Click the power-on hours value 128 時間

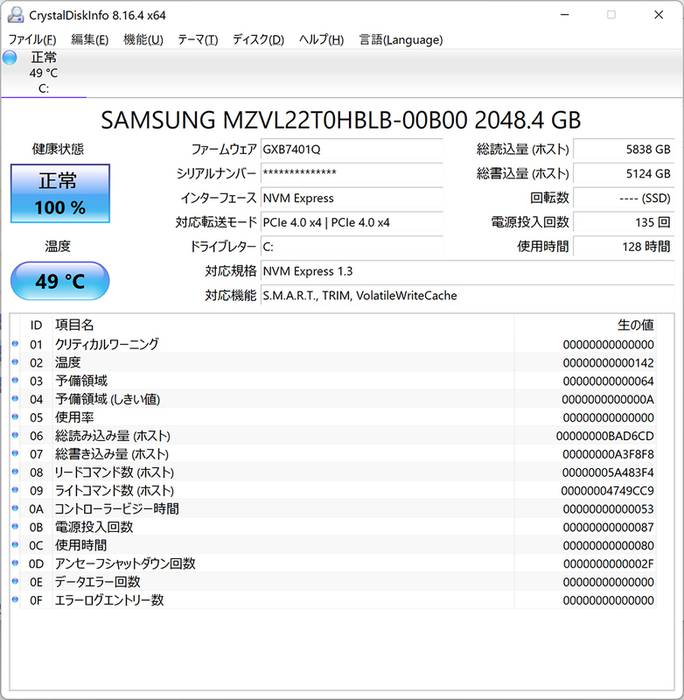coord(624,247)
